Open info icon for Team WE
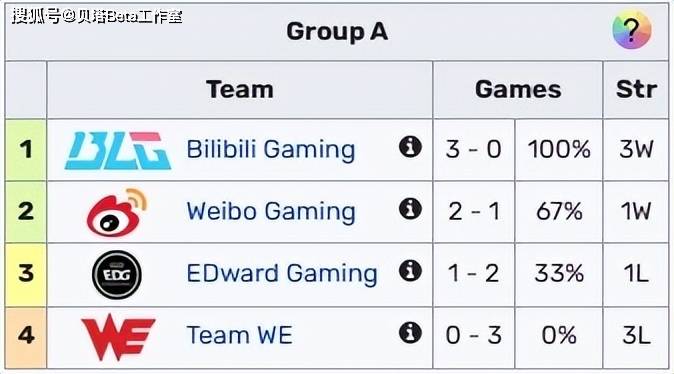This screenshot has width=674, height=374. click(x=410, y=333)
